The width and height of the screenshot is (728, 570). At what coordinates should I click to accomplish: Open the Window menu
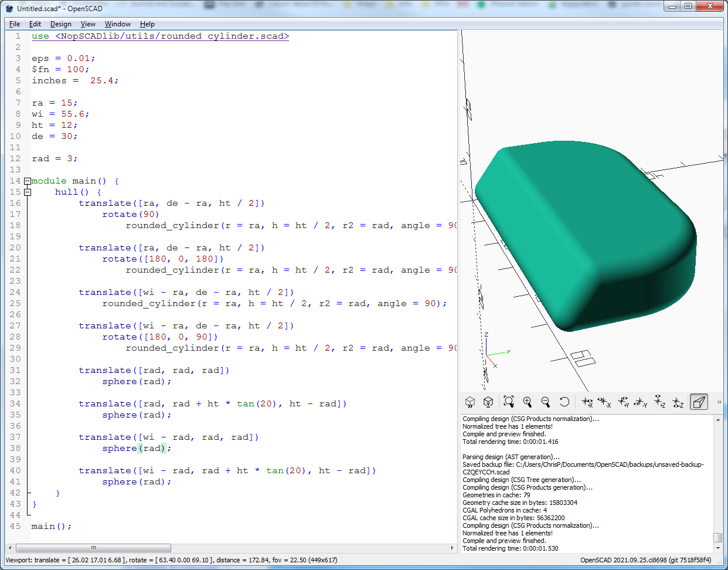(x=117, y=24)
